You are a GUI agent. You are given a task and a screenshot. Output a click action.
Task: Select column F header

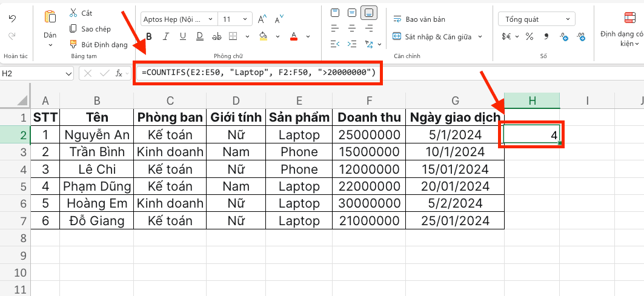[369, 100]
